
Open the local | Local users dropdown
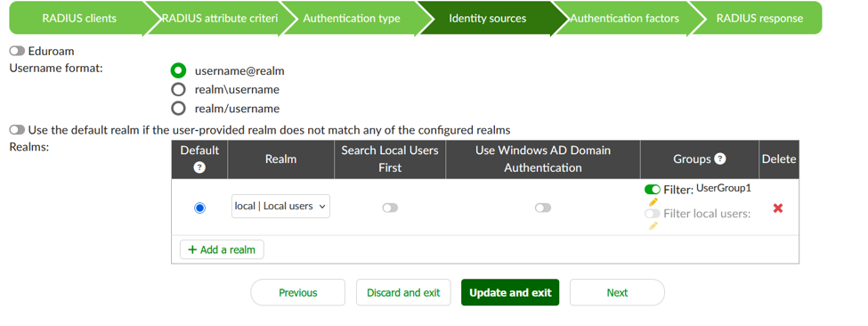(280, 206)
